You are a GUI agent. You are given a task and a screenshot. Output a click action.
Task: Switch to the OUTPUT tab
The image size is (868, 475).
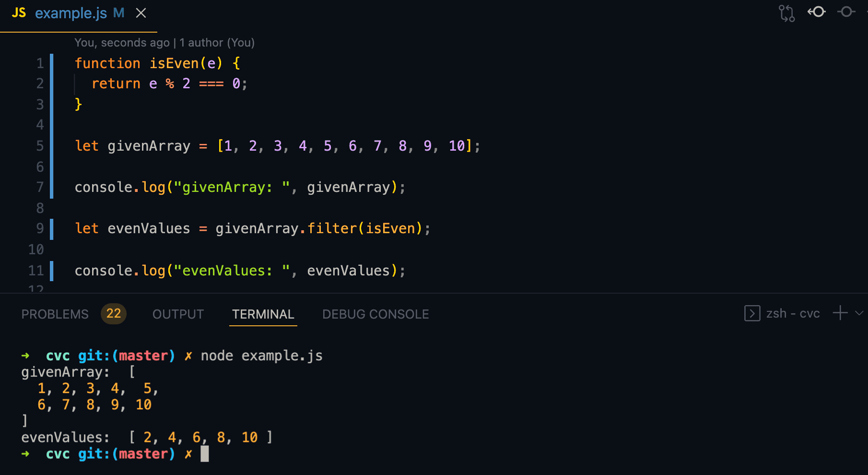pyautogui.click(x=178, y=314)
